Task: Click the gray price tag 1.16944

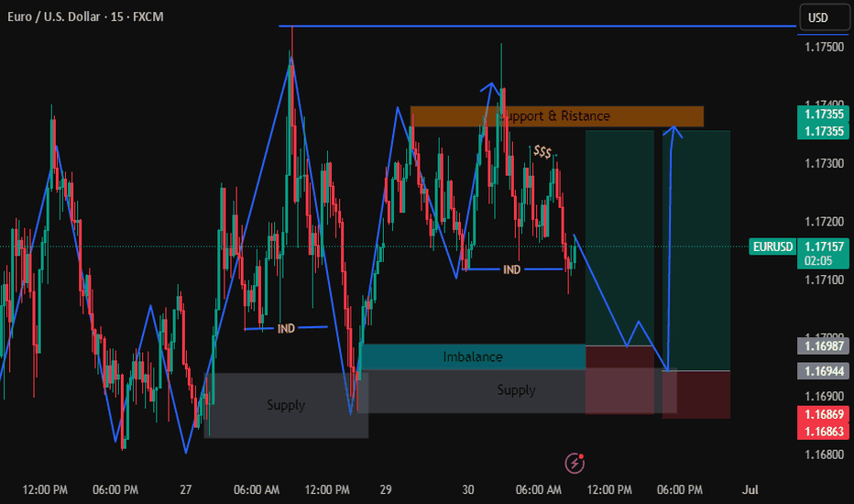Action: [823, 371]
